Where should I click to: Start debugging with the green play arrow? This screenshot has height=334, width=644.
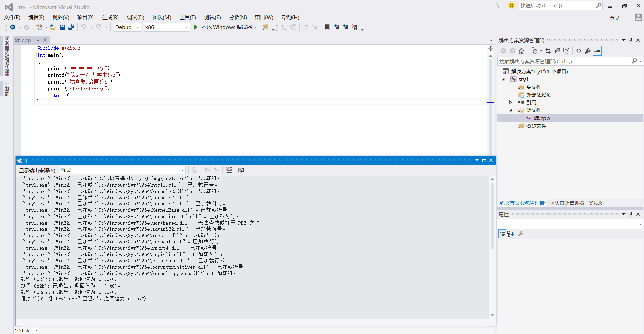click(196, 27)
